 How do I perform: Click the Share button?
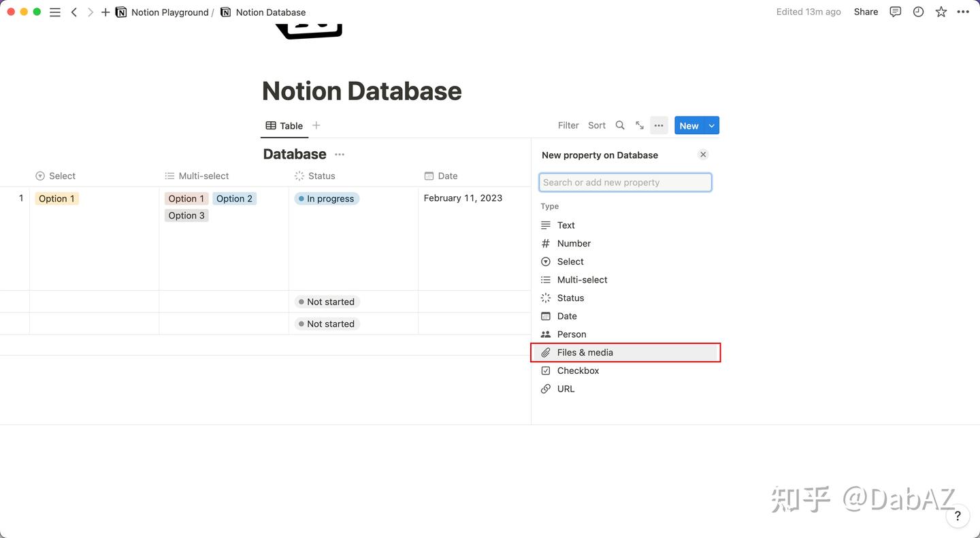pyautogui.click(x=865, y=12)
